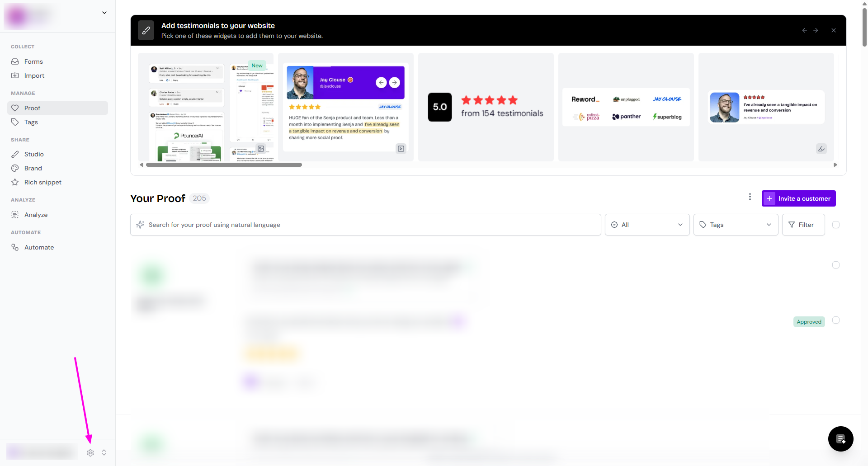
Task: Toggle the select-all proof checkbox
Action: coord(835,225)
